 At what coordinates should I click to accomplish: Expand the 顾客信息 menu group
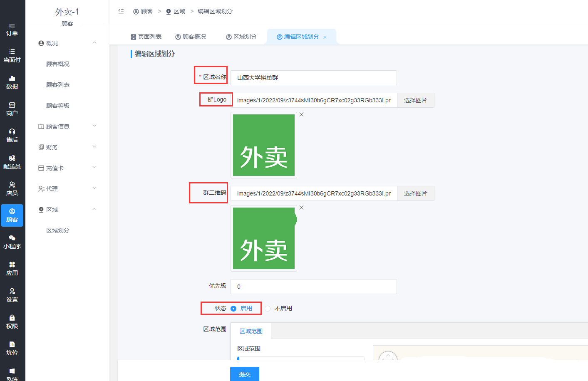[x=94, y=126]
